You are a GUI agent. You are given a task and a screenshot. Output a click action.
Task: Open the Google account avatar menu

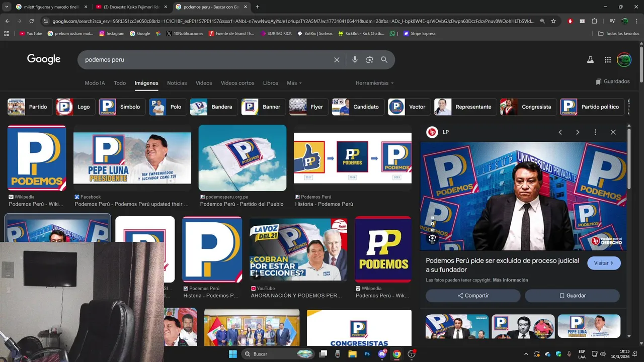click(x=624, y=60)
